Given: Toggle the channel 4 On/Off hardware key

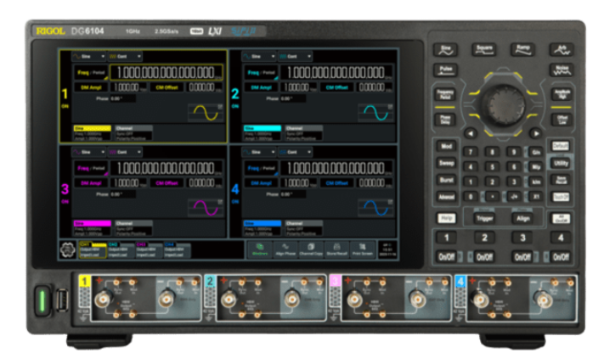Looking at the screenshot, I should [x=561, y=257].
